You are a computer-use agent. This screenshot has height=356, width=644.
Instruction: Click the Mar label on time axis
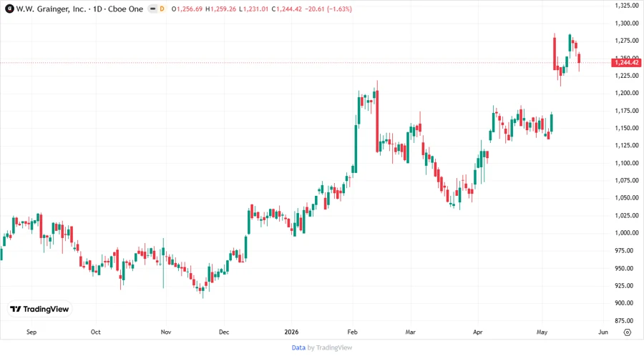(x=410, y=332)
